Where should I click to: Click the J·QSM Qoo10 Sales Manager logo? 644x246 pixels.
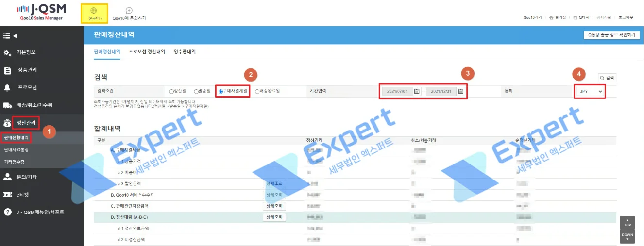[42, 13]
